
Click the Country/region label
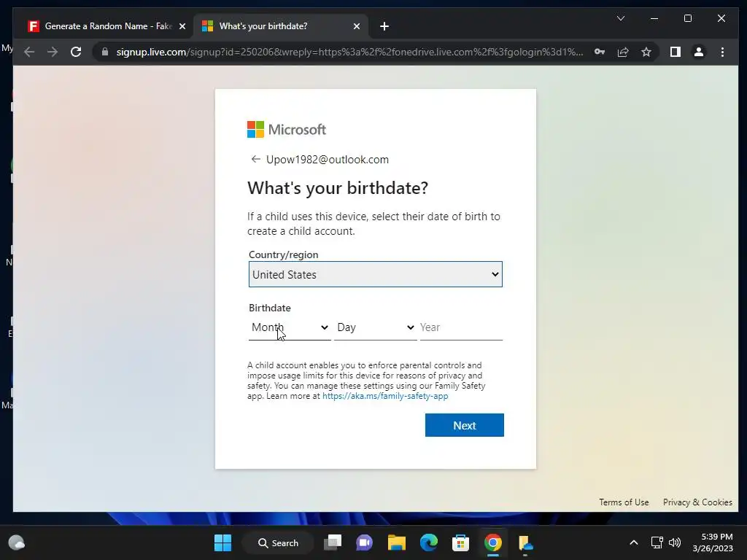click(284, 254)
